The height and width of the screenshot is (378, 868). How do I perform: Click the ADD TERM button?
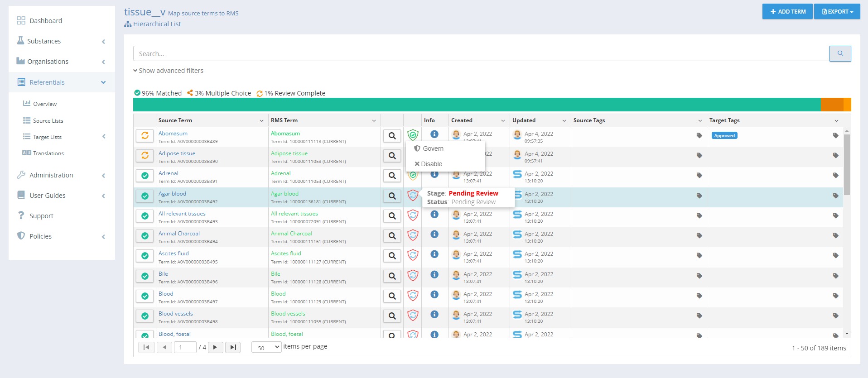point(787,12)
